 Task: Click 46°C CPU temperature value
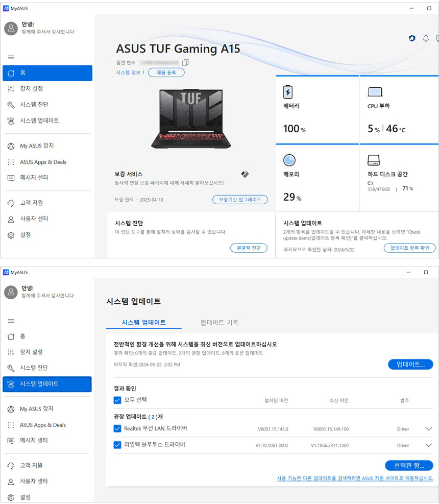(396, 129)
